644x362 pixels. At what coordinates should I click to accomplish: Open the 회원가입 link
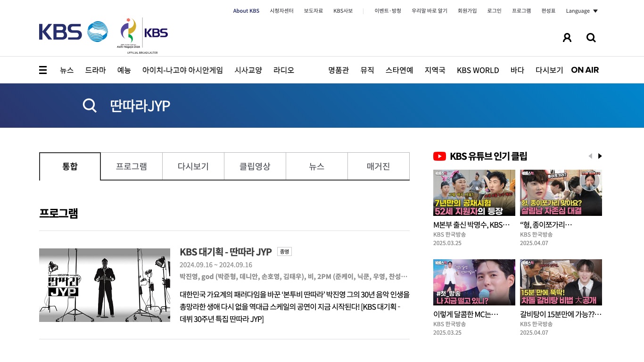(x=467, y=11)
